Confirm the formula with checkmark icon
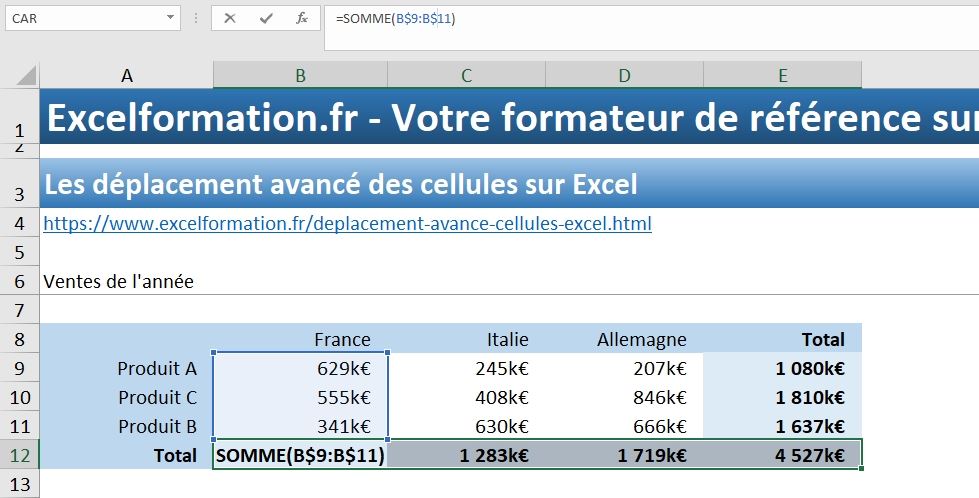Viewport: 979px width, 498px height. tap(267, 19)
